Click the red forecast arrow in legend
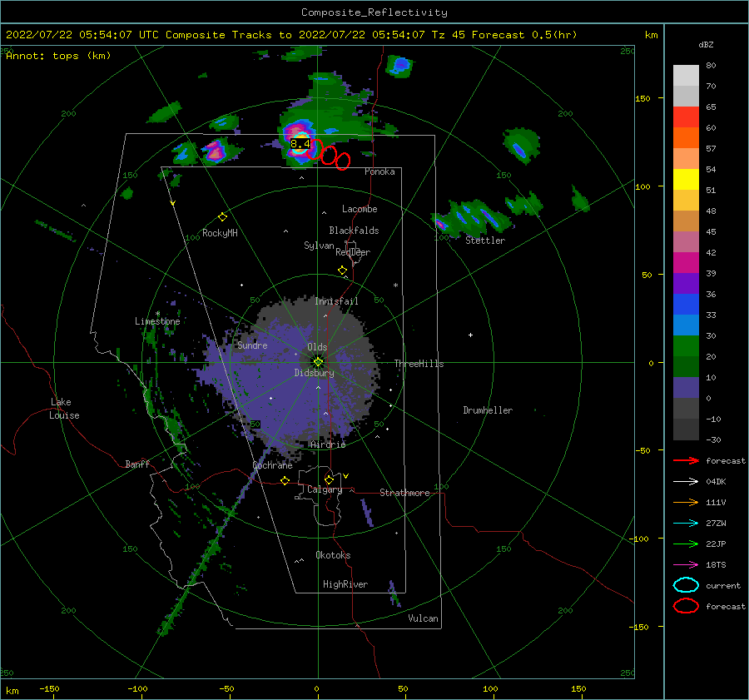This screenshot has height=700, width=749. coord(686,460)
